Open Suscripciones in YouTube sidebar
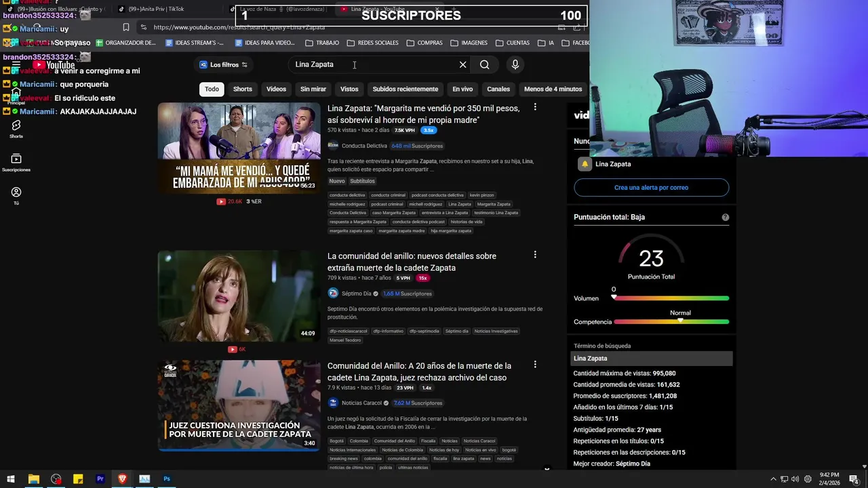 16,163
